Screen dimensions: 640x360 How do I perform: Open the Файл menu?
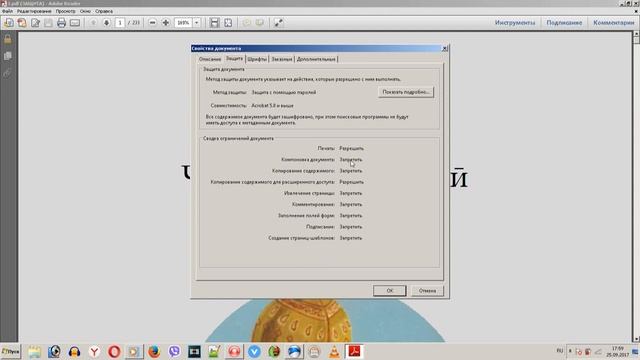coord(7,11)
